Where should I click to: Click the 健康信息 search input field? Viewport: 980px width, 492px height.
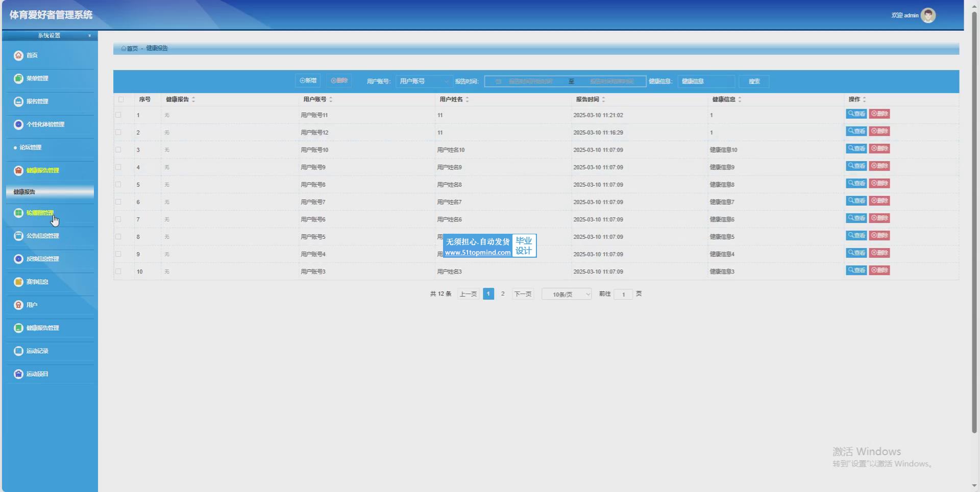pos(706,81)
